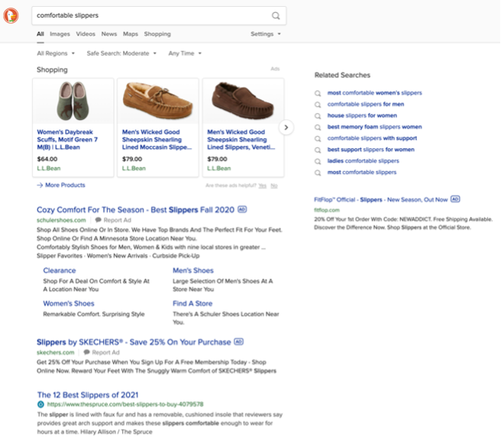Click the DuckDuckGo logo icon

coord(11,15)
